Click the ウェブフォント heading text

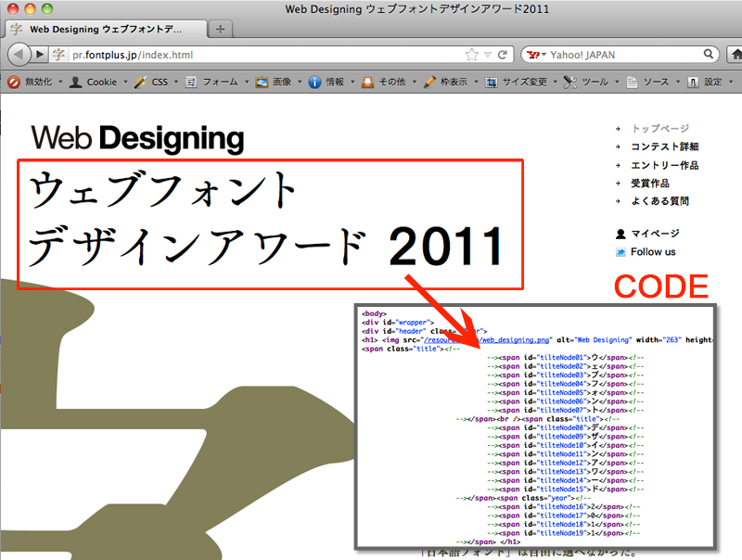[162, 190]
